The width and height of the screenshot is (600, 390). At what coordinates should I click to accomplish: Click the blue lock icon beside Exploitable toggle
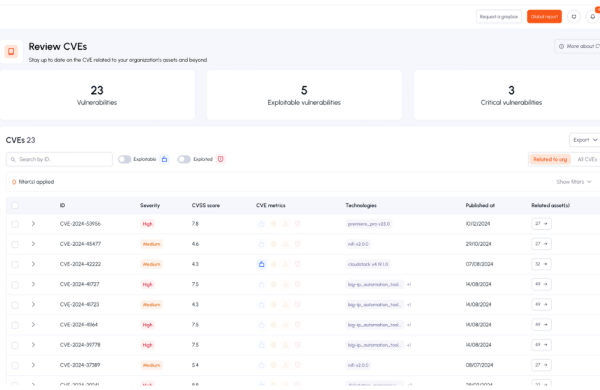pyautogui.click(x=165, y=159)
